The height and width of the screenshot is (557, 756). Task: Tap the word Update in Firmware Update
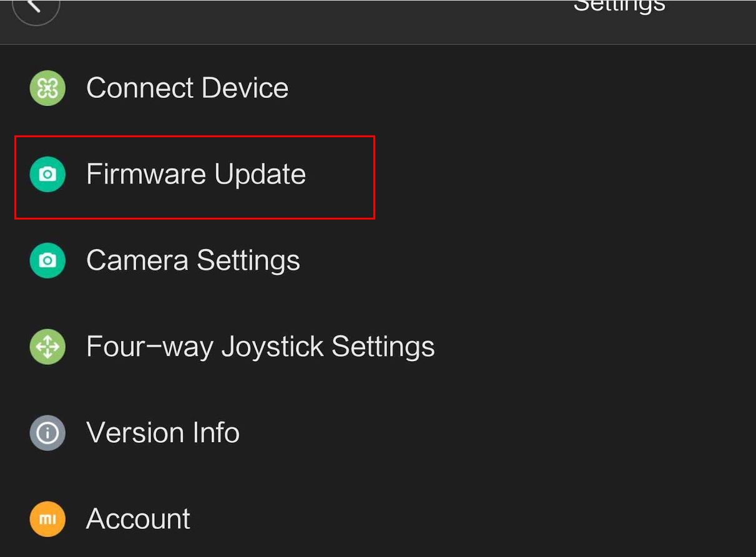(x=260, y=175)
